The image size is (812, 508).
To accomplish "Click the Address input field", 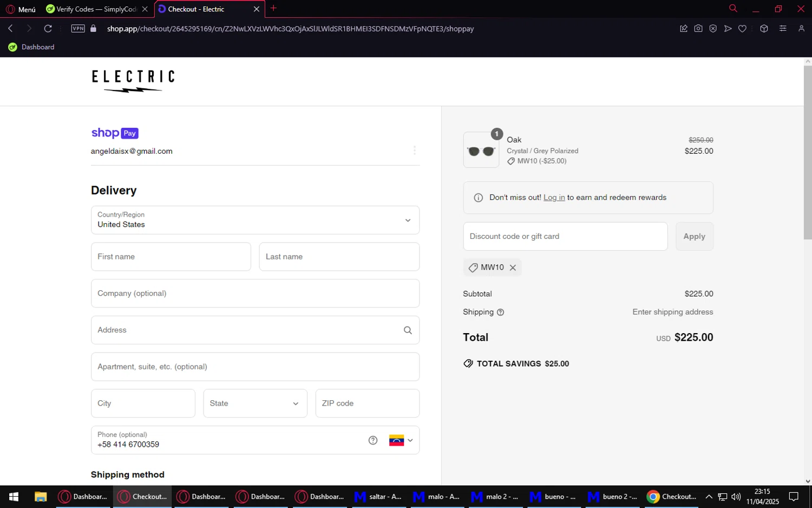I will (x=255, y=330).
